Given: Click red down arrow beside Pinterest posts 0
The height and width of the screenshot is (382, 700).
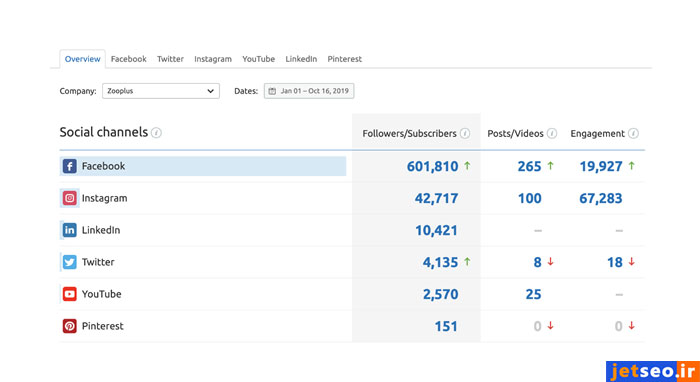Looking at the screenshot, I should [550, 326].
